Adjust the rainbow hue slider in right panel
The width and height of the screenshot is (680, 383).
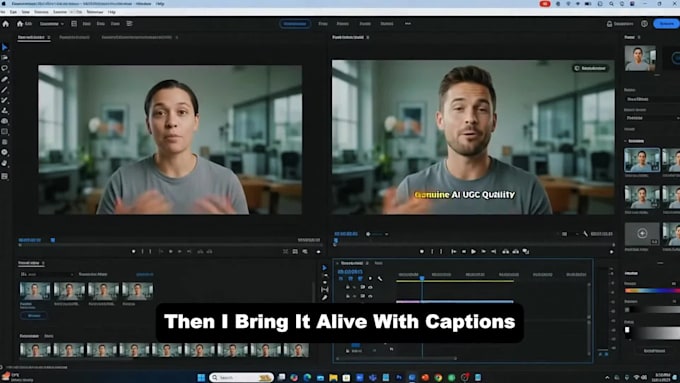point(652,291)
